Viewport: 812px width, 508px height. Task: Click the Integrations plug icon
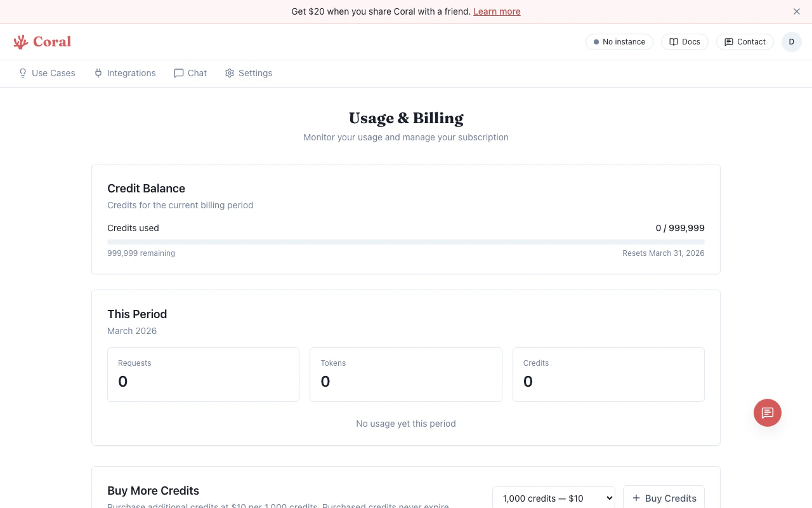[x=98, y=73]
